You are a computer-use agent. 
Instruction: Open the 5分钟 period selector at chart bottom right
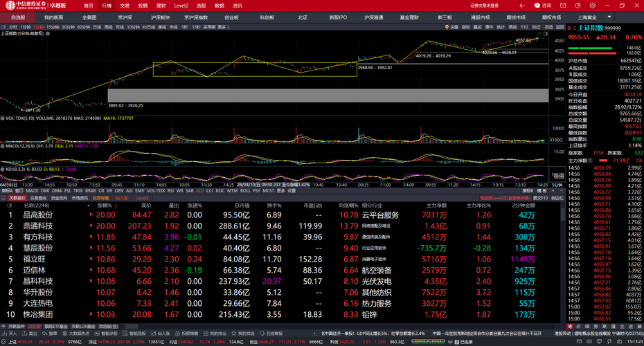click(557, 185)
